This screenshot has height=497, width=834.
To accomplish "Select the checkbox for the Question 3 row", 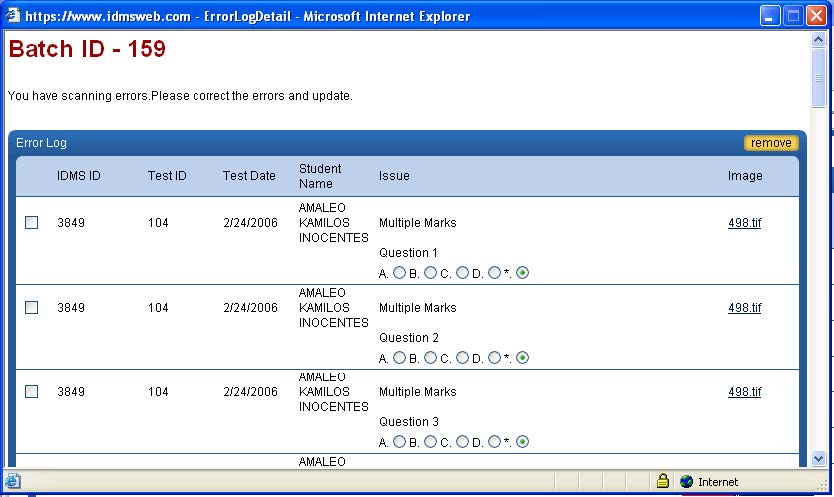I will [x=31, y=392].
